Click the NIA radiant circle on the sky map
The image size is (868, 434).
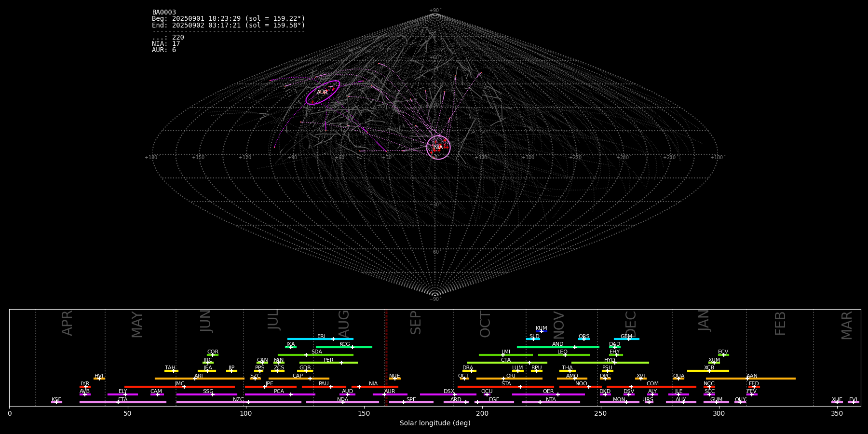tap(438, 147)
